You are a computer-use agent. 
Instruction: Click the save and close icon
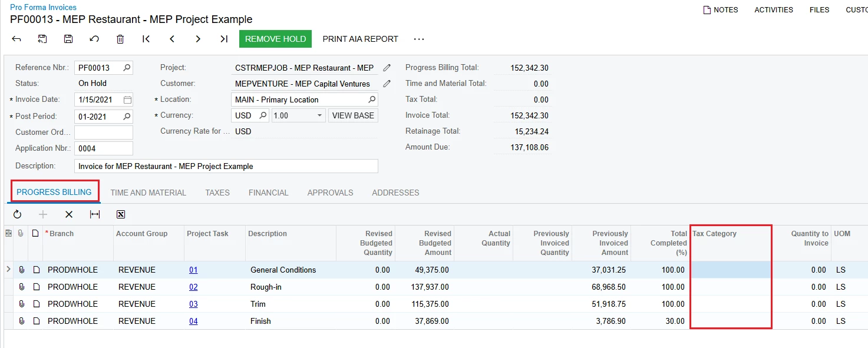(42, 39)
